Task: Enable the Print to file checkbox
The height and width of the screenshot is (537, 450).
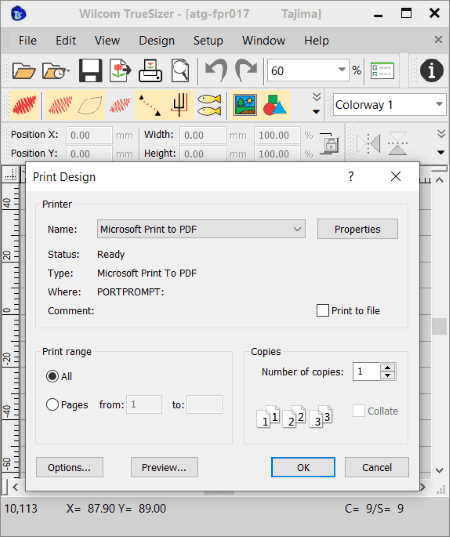Action: click(x=323, y=311)
